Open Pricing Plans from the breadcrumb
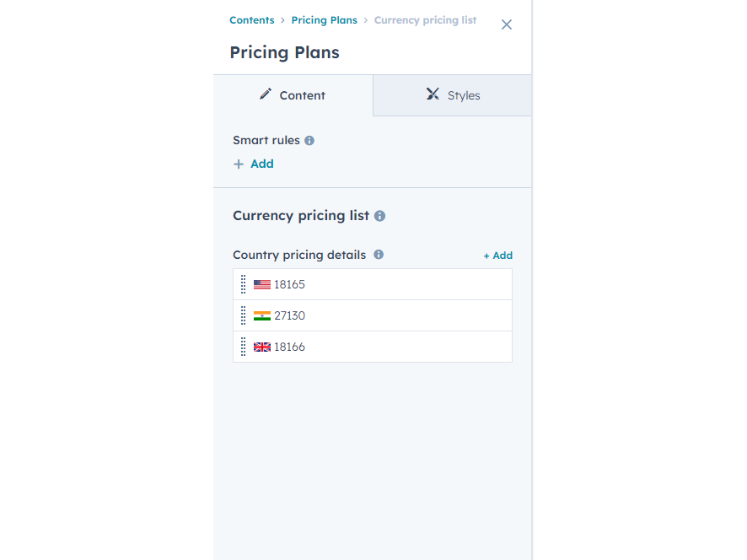Viewport: 747px width, 560px height. click(324, 19)
